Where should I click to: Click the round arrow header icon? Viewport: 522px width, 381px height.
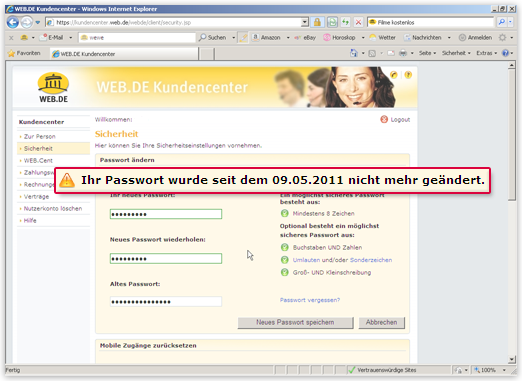[x=394, y=75]
